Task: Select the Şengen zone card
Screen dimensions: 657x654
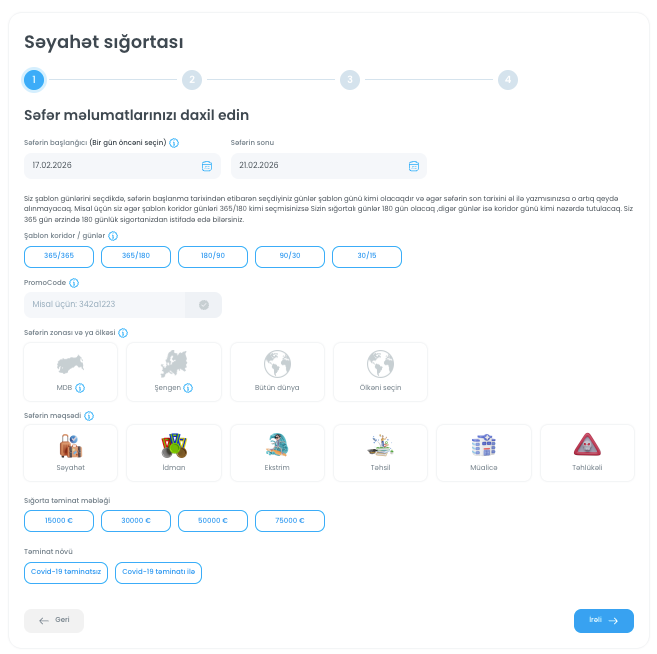Action: (x=174, y=371)
